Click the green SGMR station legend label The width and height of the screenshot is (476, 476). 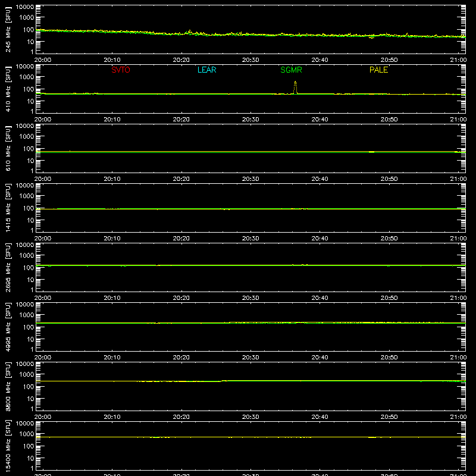click(291, 70)
